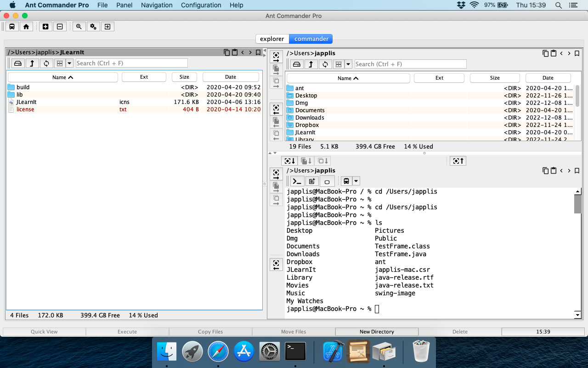Focus left panel search field
The image size is (588, 368).
click(132, 63)
